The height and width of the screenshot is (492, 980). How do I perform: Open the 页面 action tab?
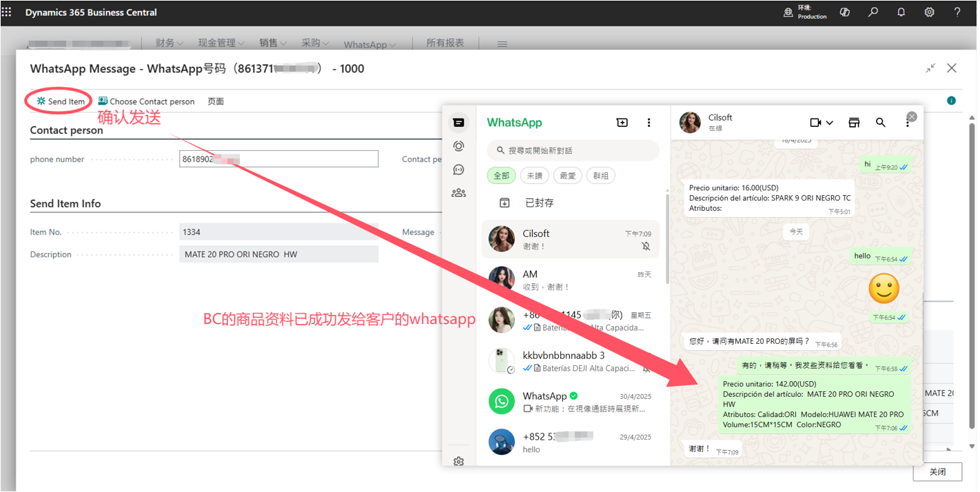[216, 101]
